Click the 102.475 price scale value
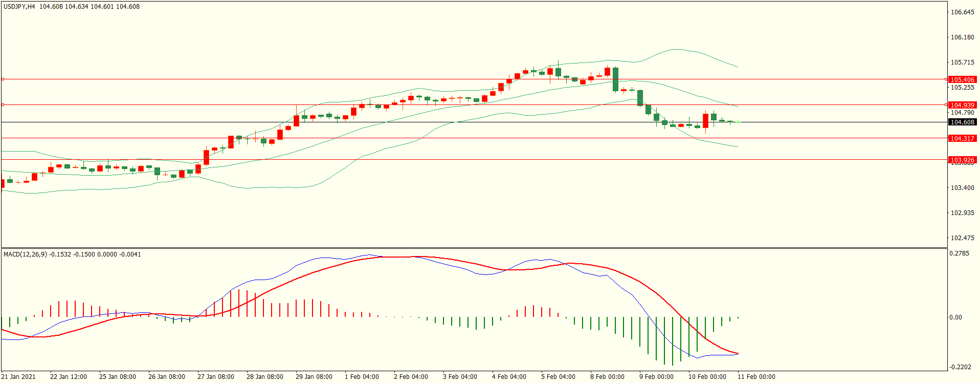 [x=962, y=238]
